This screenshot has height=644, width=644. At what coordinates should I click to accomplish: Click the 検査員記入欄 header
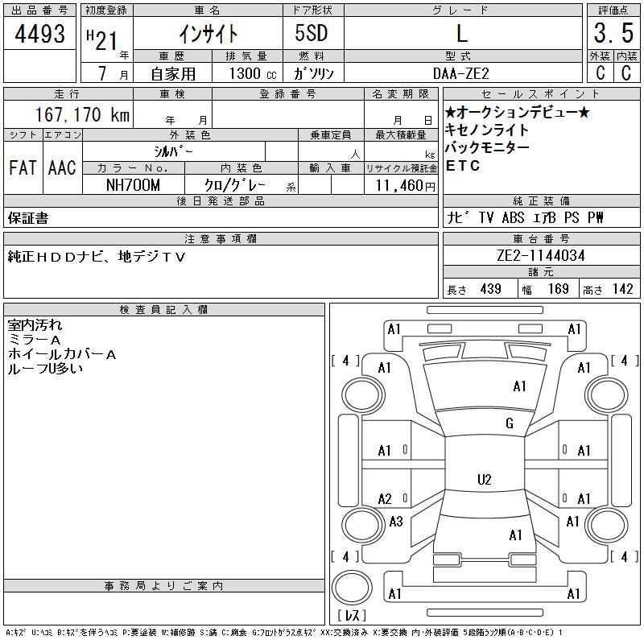(x=164, y=310)
